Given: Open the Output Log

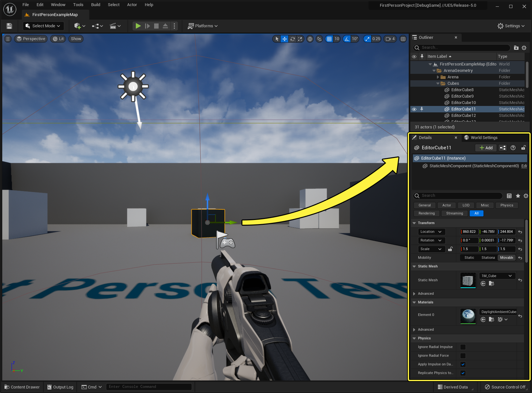Looking at the screenshot, I should click(60, 387).
